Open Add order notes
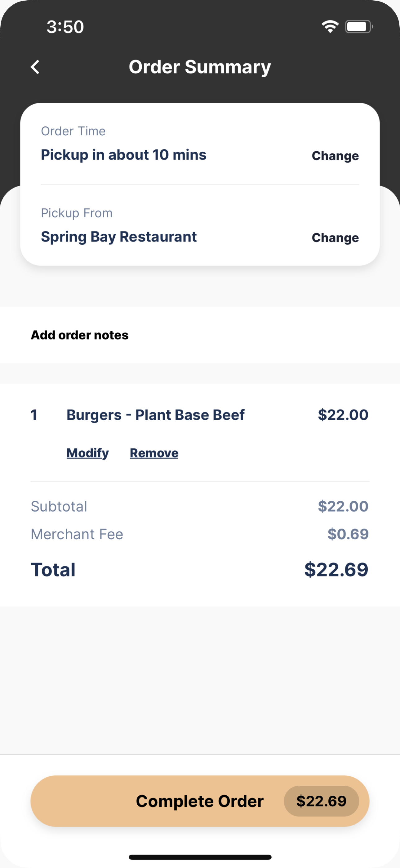The width and height of the screenshot is (400, 868). click(x=80, y=335)
